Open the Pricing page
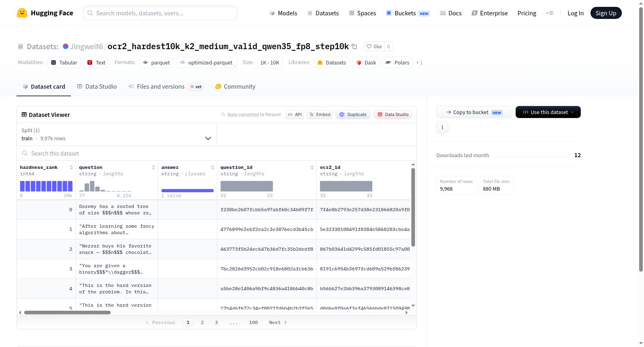This screenshot has width=644, height=347. click(x=527, y=13)
